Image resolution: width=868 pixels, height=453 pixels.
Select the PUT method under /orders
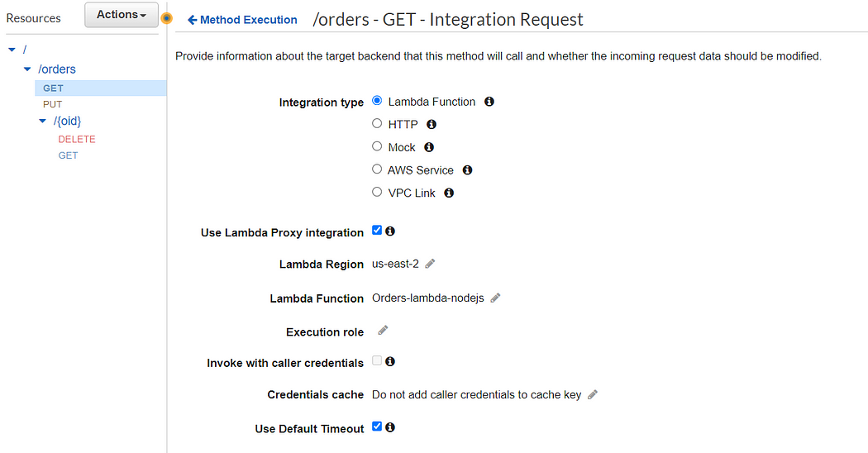(x=53, y=104)
